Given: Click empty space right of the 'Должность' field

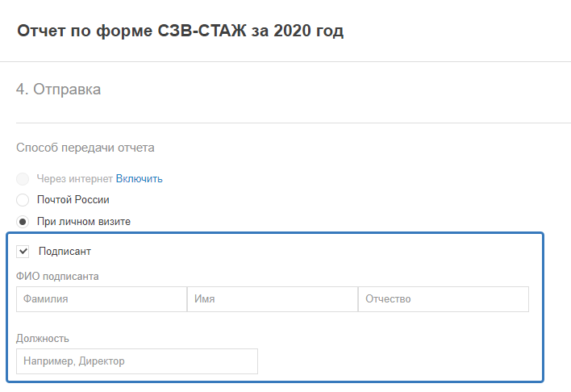Looking at the screenshot, I should coord(395,361).
